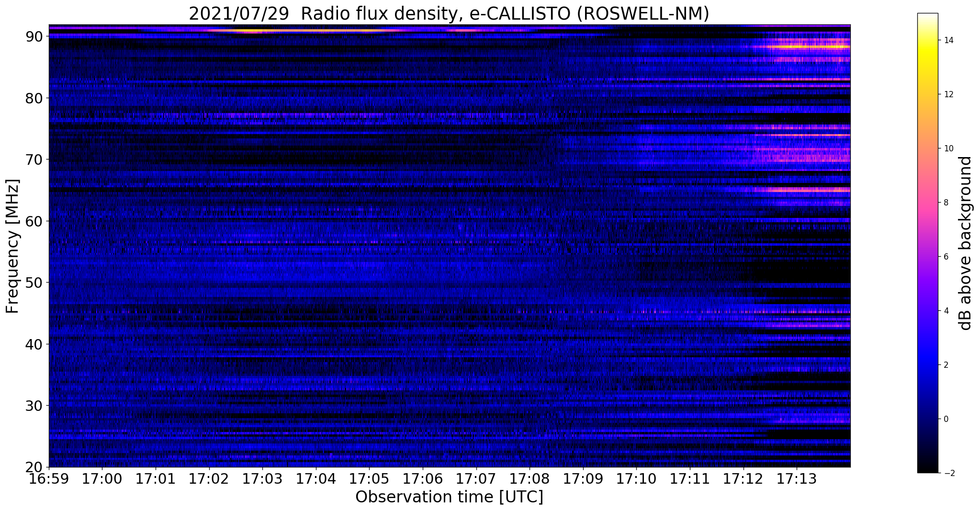980x511 pixels.
Task: Click the 70 MHz frequency tick label
Action: tap(34, 159)
